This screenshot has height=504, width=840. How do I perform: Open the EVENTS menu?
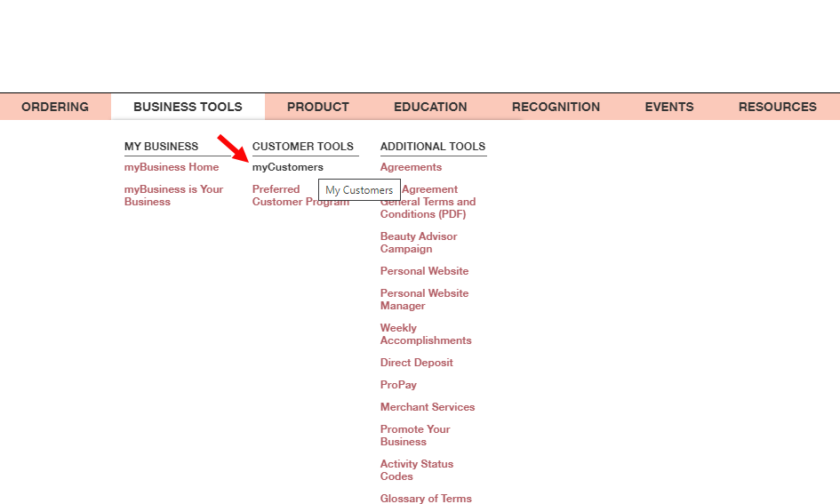click(669, 107)
